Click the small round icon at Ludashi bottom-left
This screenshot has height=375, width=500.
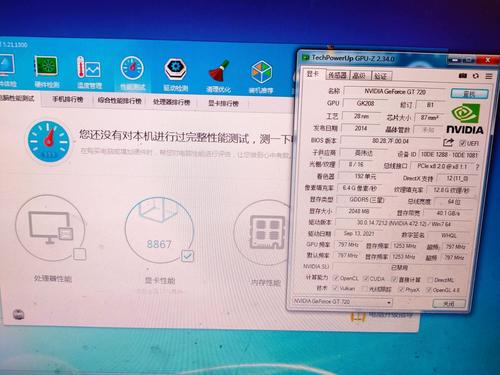click(19, 314)
